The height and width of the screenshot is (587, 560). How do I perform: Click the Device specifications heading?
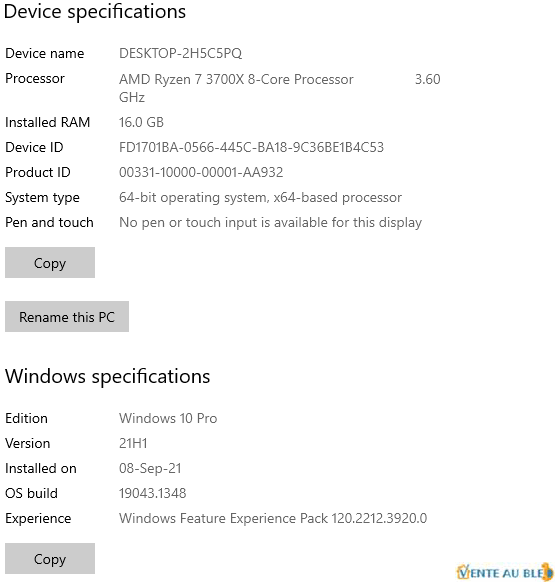(95, 12)
